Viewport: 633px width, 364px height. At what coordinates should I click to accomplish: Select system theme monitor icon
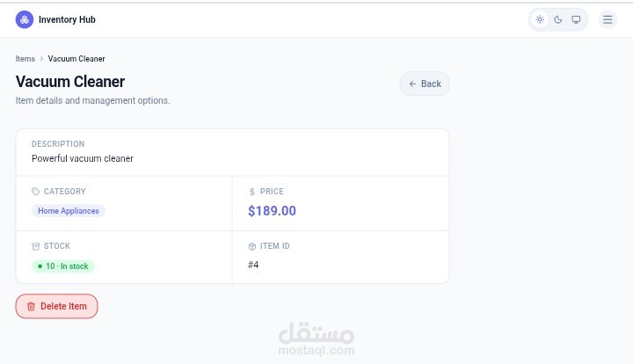coord(577,19)
